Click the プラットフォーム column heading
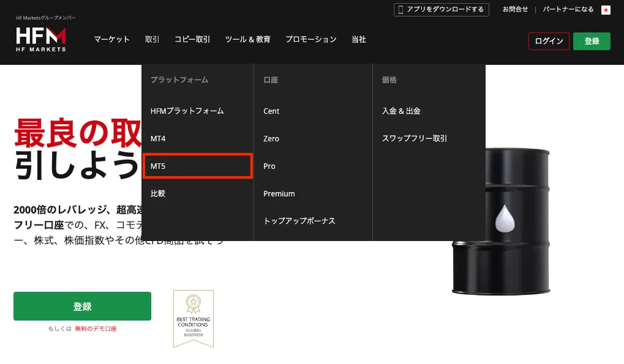624x364 pixels. point(179,80)
